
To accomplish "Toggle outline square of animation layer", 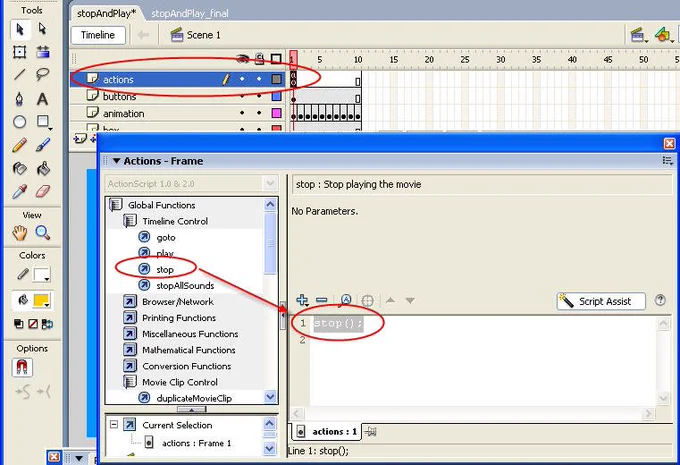I will click(x=276, y=113).
